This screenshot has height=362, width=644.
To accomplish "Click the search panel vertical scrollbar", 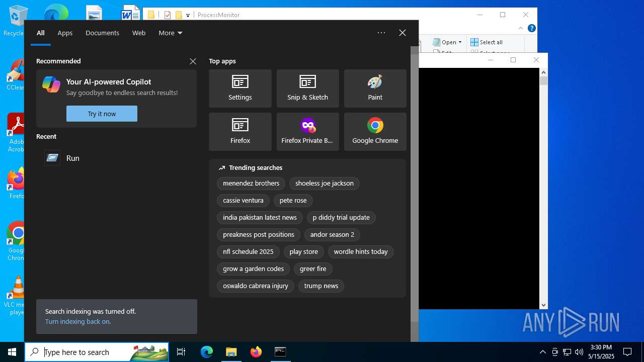I will [x=415, y=189].
